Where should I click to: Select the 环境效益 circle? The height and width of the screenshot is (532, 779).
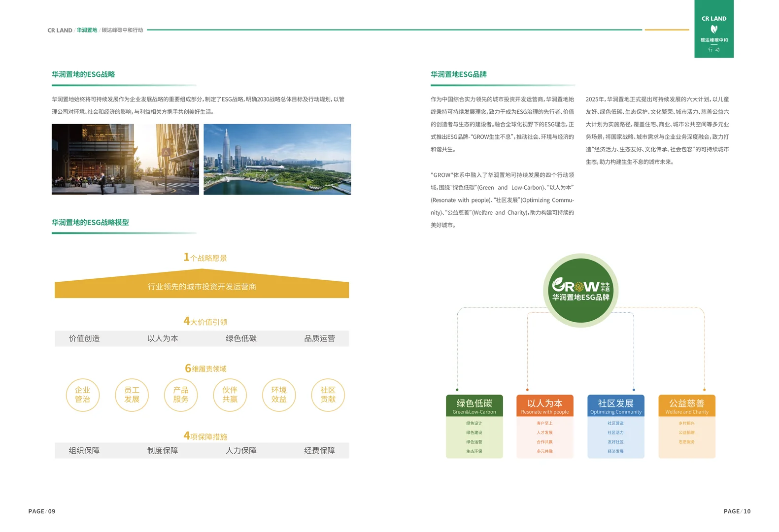(279, 395)
